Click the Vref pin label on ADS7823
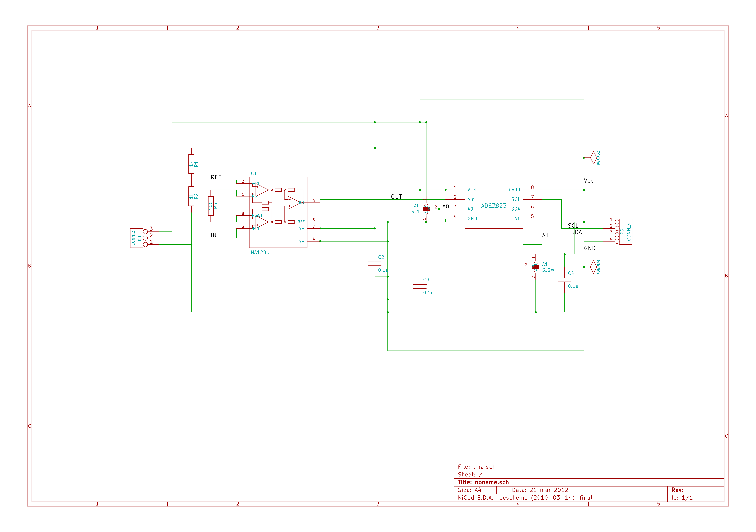 tap(472, 190)
